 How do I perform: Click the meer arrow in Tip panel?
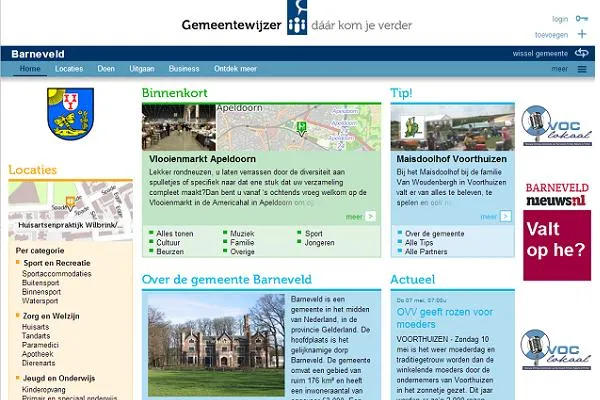pos(505,216)
